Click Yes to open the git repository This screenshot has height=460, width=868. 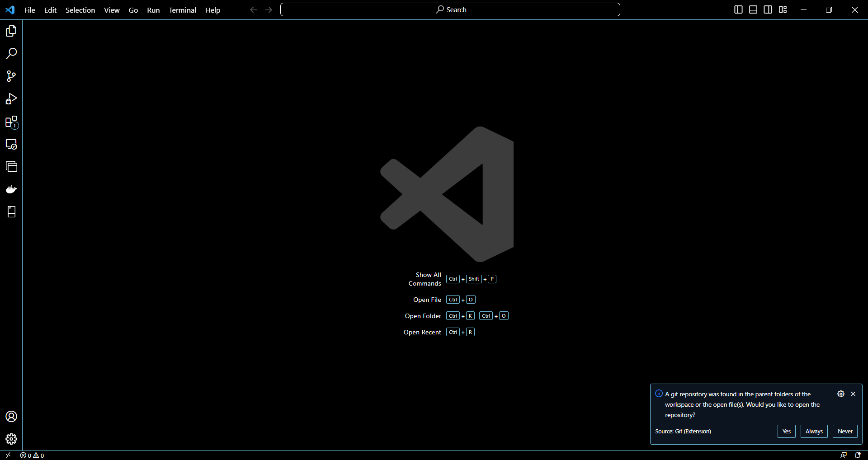point(786,431)
